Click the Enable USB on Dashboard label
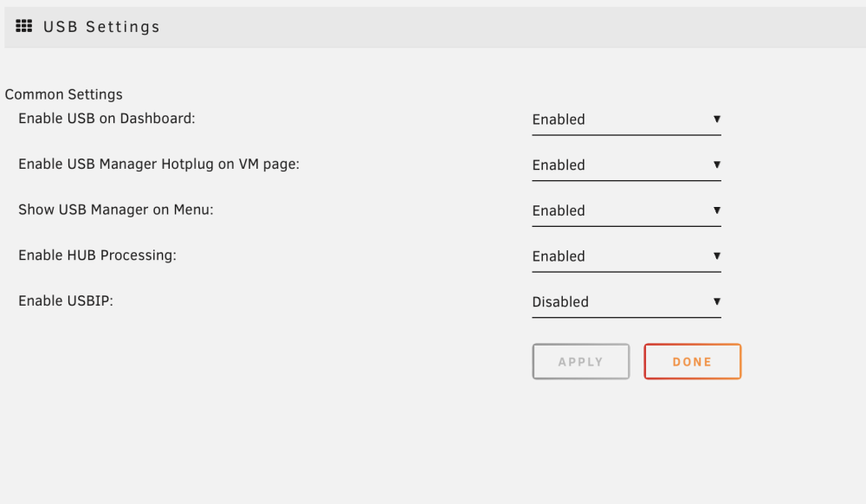 point(107,119)
